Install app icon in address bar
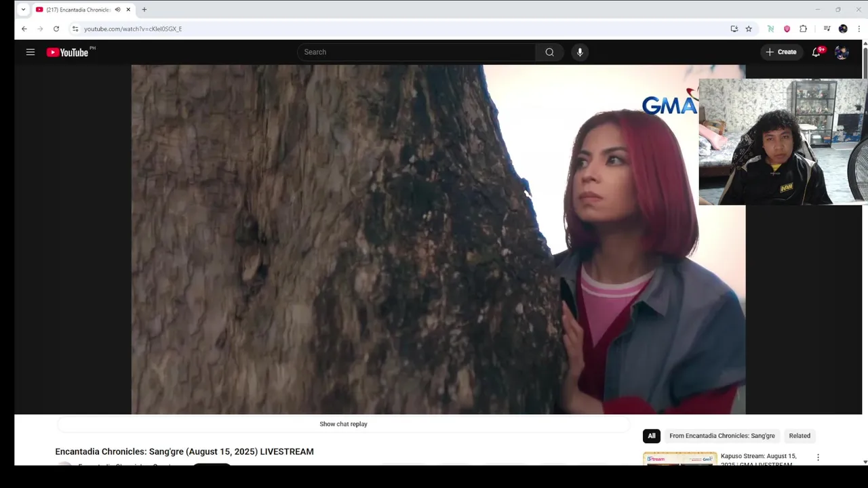 coord(734,28)
